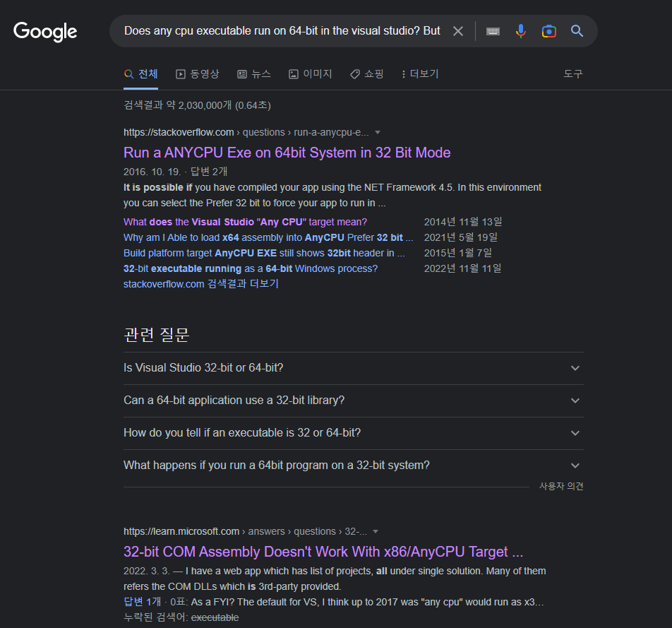Viewport: 672px width, 628px height.
Task: Click the Google logo
Action: pyautogui.click(x=45, y=32)
